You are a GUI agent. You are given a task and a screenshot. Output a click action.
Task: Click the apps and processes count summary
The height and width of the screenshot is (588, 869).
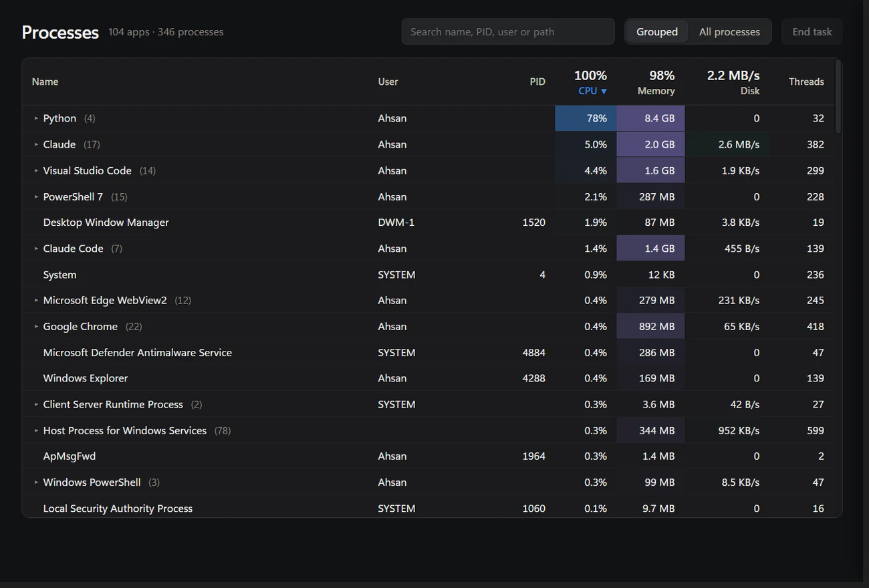(166, 32)
